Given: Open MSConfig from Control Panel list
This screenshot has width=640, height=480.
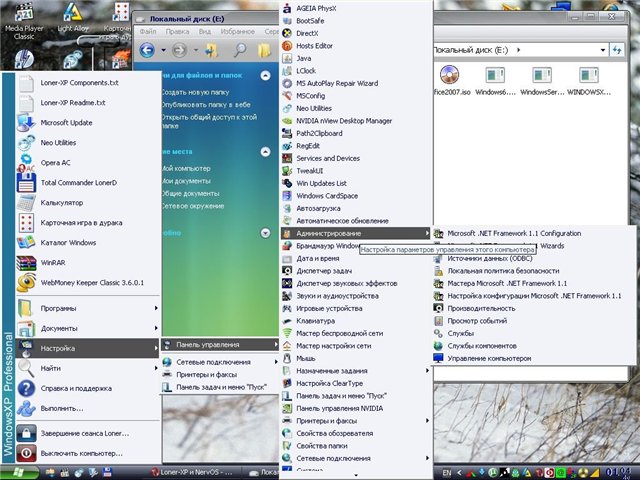Looking at the screenshot, I should [356, 96].
